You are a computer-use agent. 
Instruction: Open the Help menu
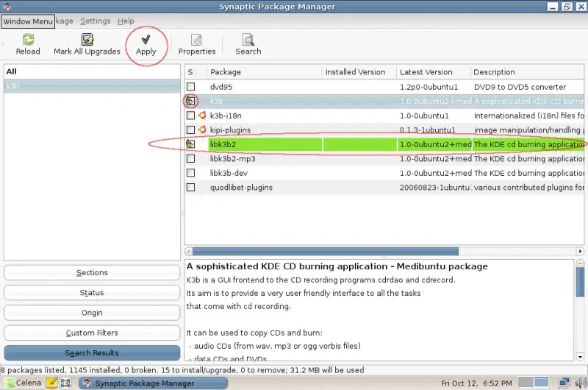point(126,21)
